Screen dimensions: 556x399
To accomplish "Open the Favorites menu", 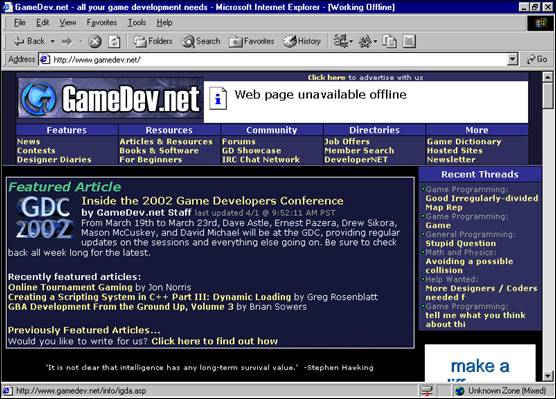I will (101, 23).
